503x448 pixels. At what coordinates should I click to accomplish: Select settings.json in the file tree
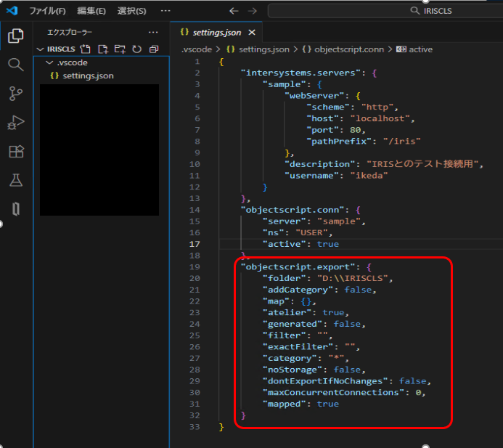pyautogui.click(x=87, y=76)
